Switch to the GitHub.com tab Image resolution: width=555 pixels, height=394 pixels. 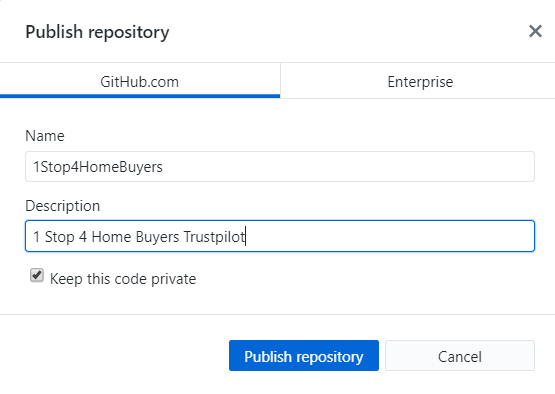[140, 81]
